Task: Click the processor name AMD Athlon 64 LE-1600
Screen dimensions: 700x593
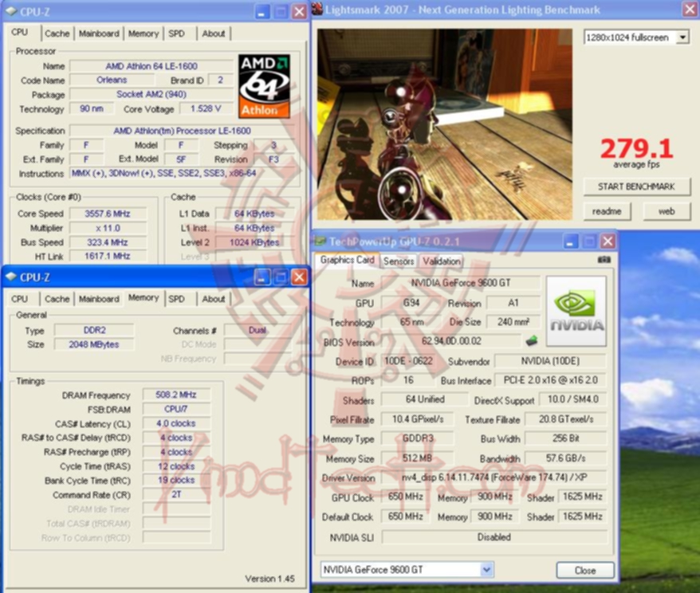Action: [x=151, y=66]
